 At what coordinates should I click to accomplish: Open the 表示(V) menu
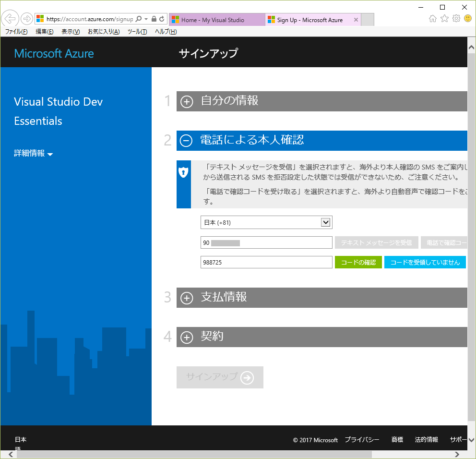click(71, 32)
